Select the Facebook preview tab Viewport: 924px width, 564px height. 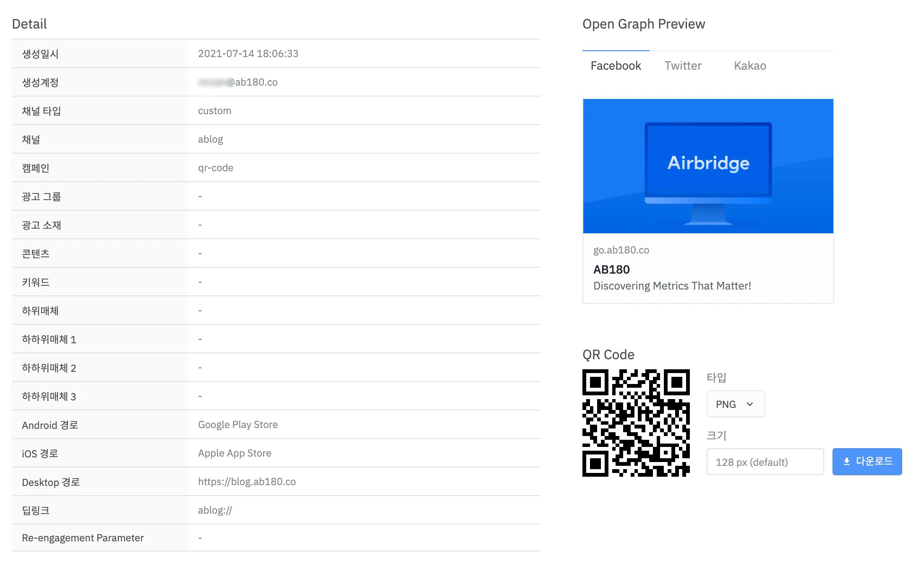(616, 66)
